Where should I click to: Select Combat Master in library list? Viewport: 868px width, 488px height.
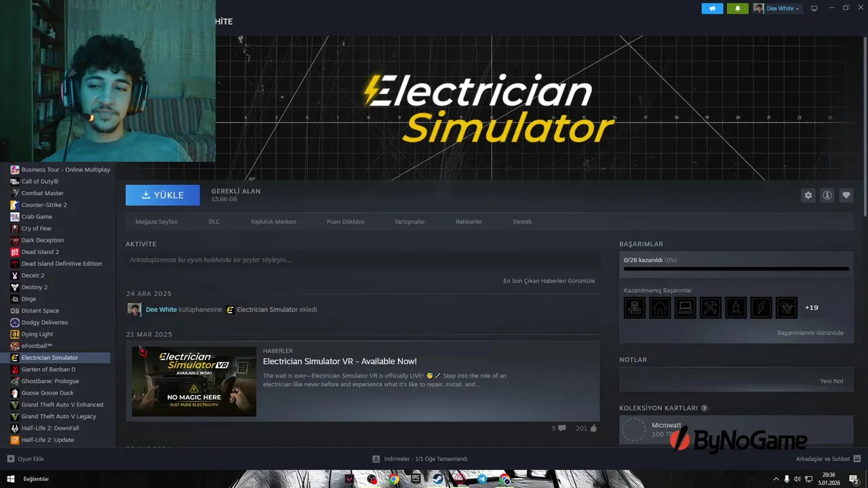(x=43, y=193)
